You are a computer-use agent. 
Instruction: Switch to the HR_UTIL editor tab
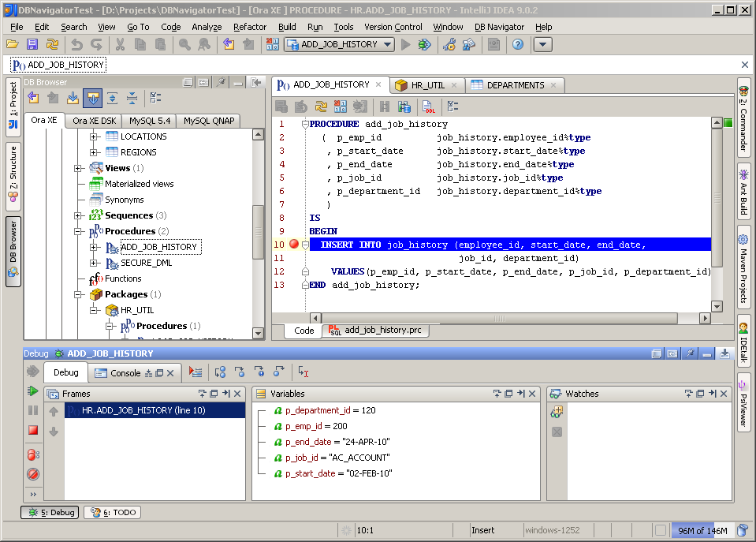(427, 85)
